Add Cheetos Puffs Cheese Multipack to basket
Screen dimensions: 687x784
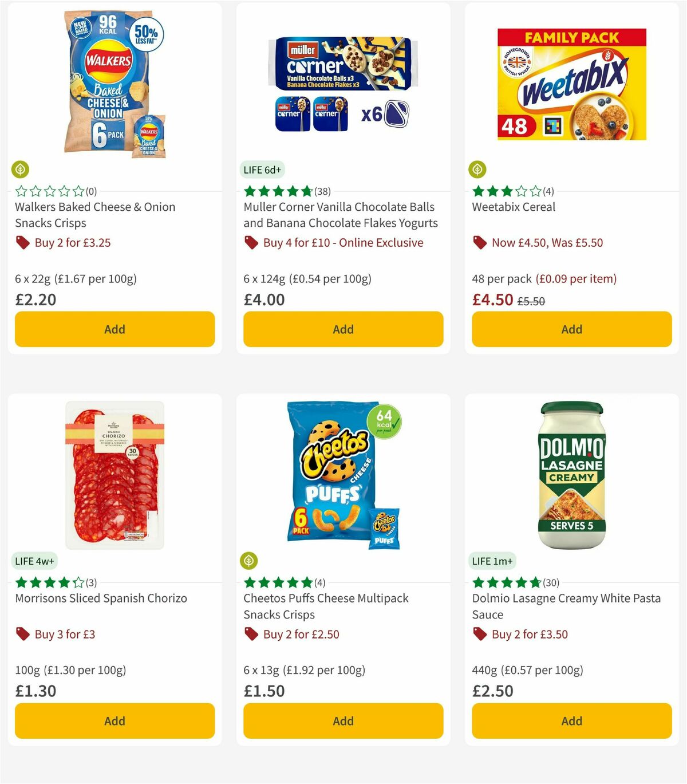342,720
